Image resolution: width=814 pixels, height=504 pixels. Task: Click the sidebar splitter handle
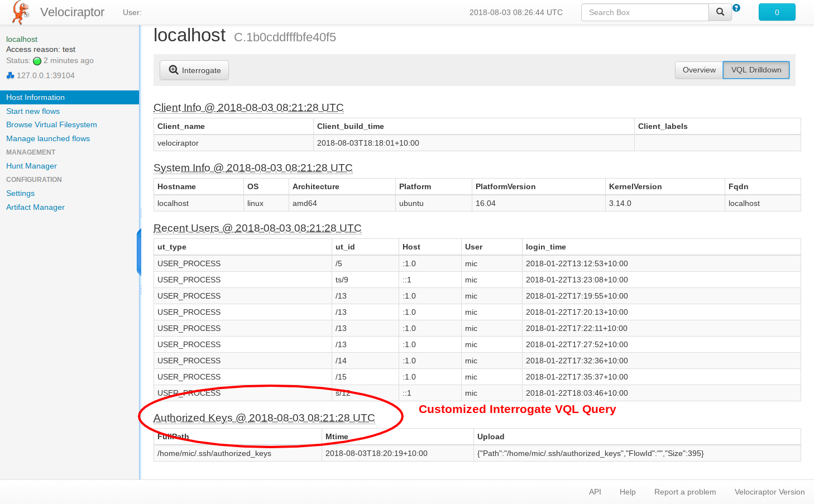point(139,252)
